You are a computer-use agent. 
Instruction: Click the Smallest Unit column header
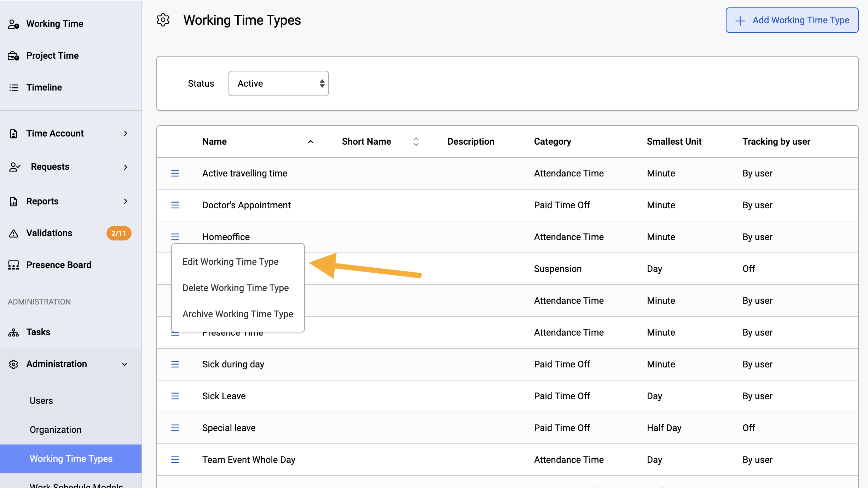point(674,141)
